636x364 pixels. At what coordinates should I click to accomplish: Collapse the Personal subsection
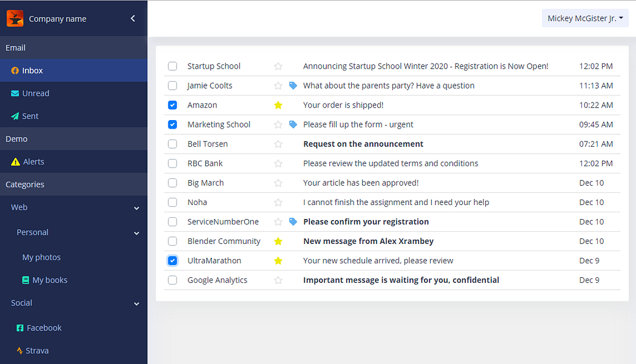136,232
